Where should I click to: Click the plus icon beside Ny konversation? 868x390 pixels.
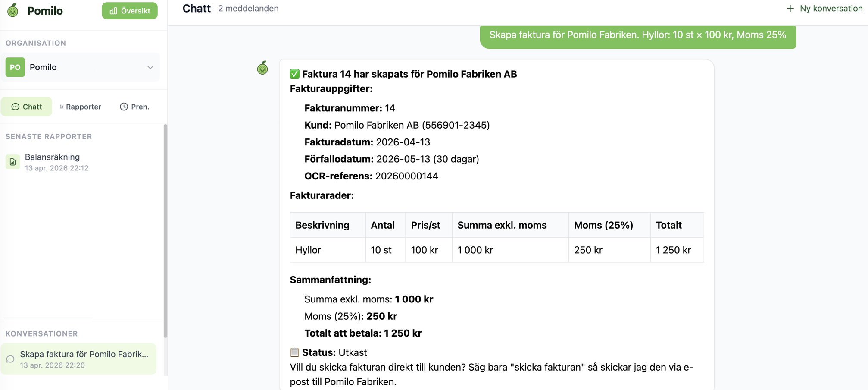790,9
